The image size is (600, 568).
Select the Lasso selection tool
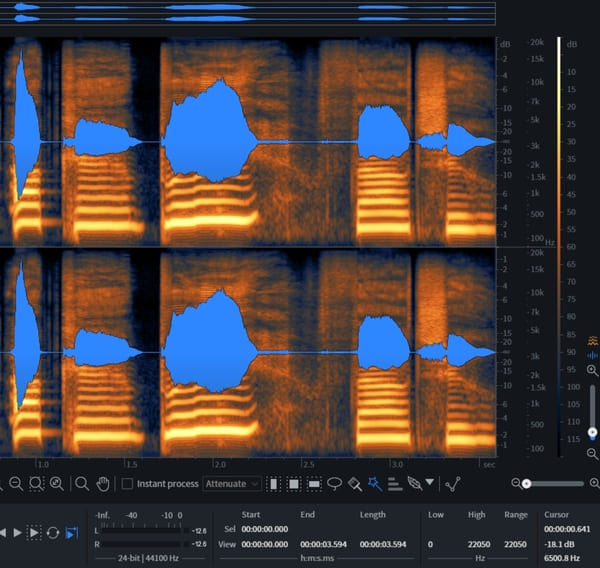click(x=334, y=484)
